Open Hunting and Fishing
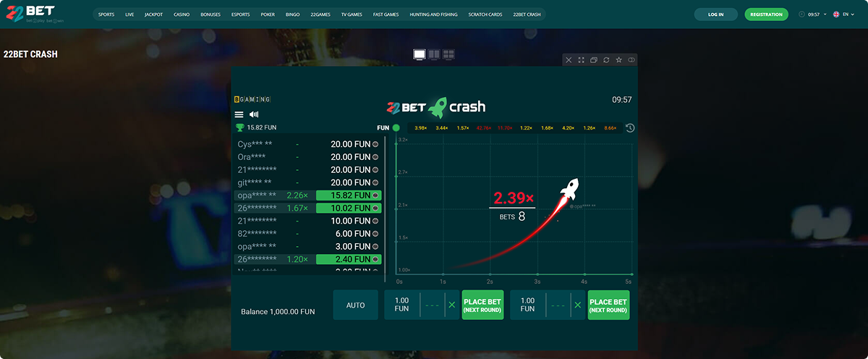This screenshot has height=359, width=868. coord(434,14)
